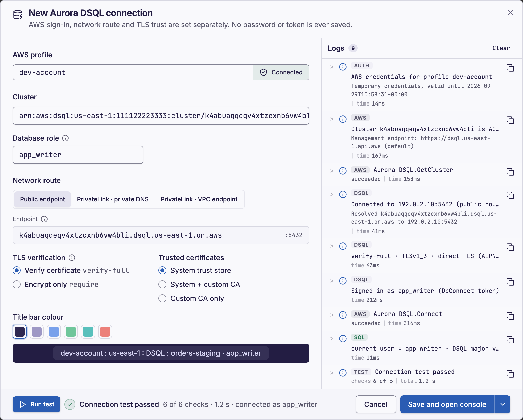Click the TLS verification info icon
The height and width of the screenshot is (420, 523).
click(72, 258)
